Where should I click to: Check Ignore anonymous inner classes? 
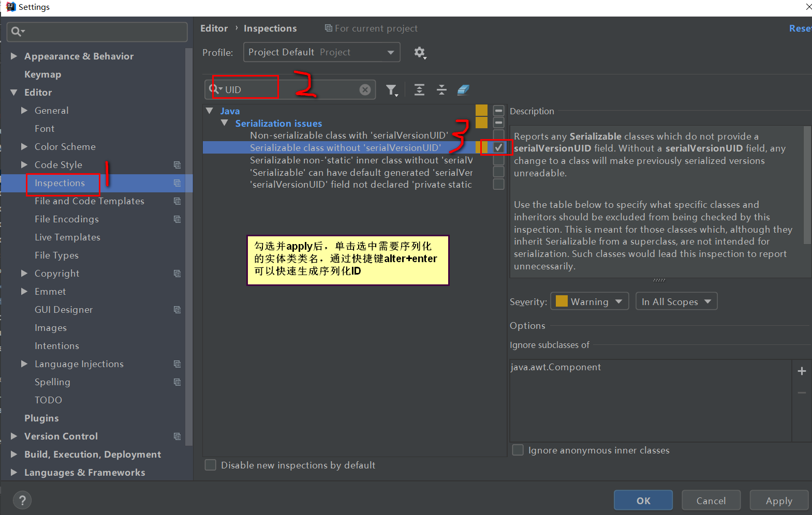(518, 450)
